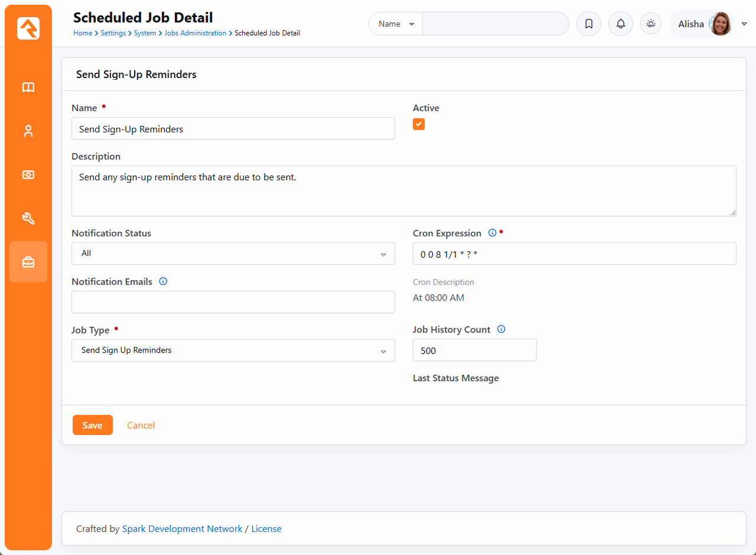Click the Save button
This screenshot has width=756, height=555.
[x=92, y=425]
